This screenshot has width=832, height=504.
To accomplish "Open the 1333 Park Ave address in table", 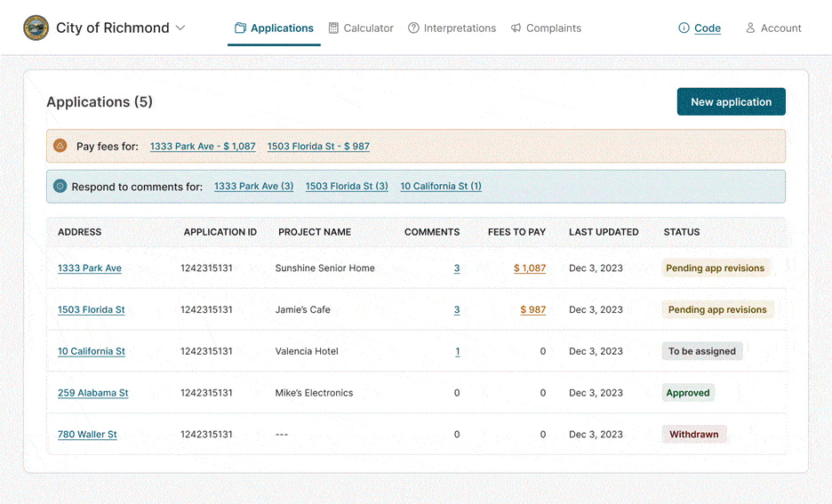I will click(90, 268).
